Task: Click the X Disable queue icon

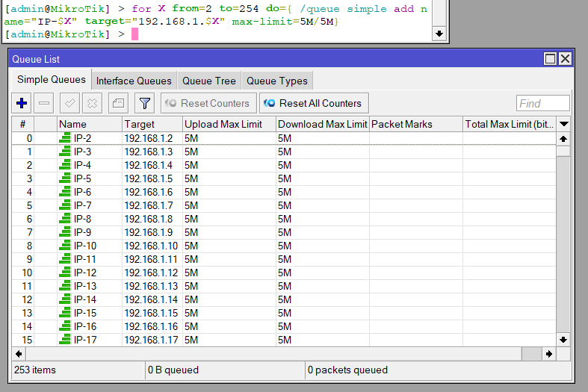Action: [x=92, y=103]
